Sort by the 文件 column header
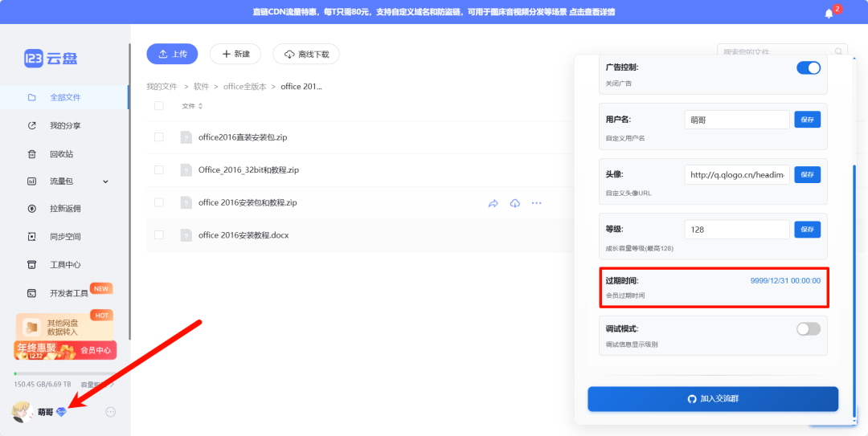Image resolution: width=868 pixels, height=436 pixels. 192,106
